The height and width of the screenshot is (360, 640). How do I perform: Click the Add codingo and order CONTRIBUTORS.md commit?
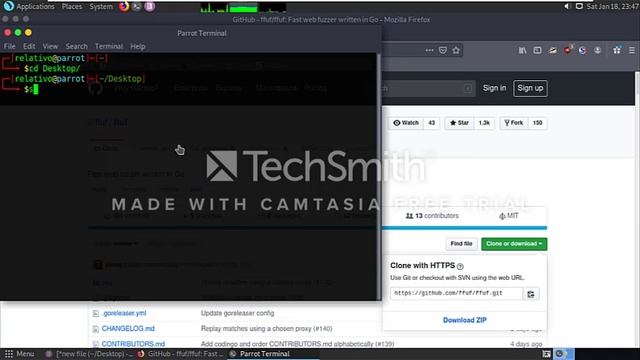click(297, 344)
